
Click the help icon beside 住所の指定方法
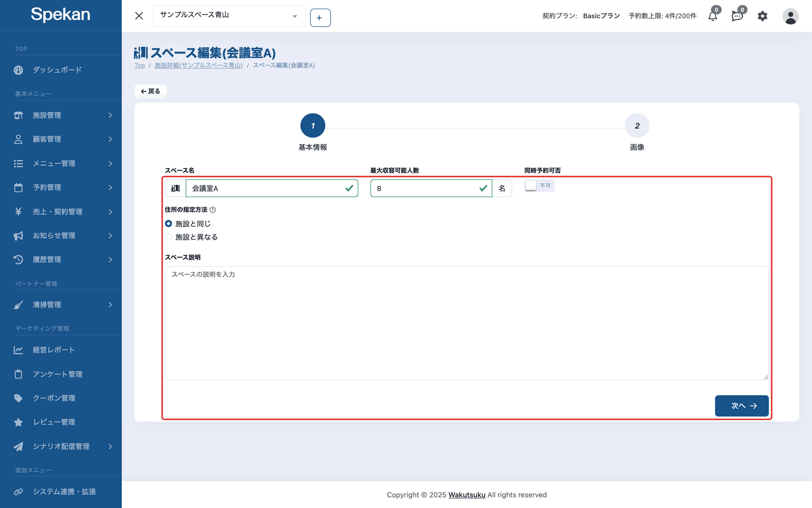(213, 210)
